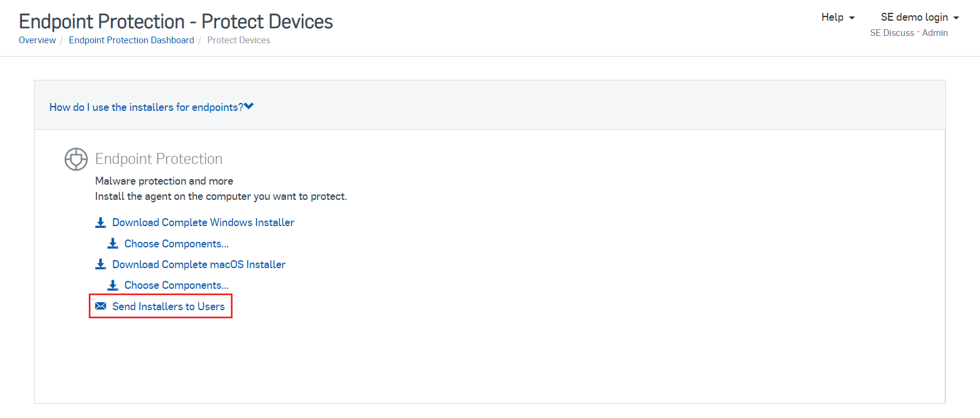Expand the installers help chevron
The width and height of the screenshot is (980, 418).
tap(249, 107)
